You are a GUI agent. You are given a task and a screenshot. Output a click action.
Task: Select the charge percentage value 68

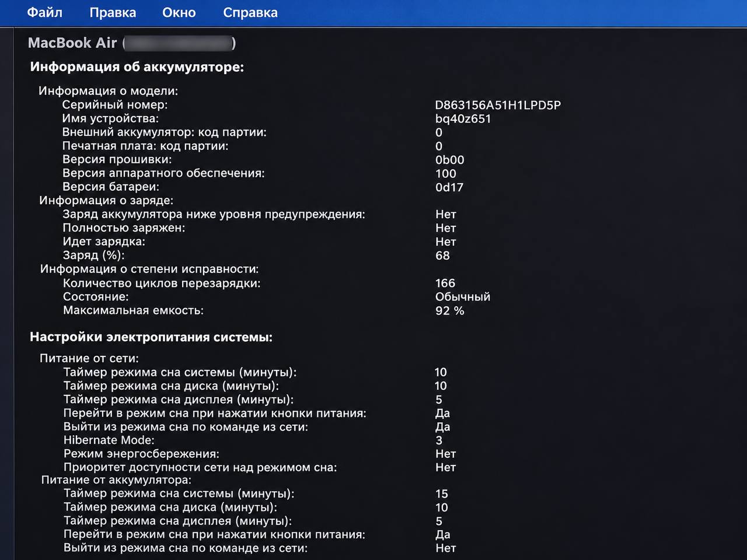click(x=442, y=256)
